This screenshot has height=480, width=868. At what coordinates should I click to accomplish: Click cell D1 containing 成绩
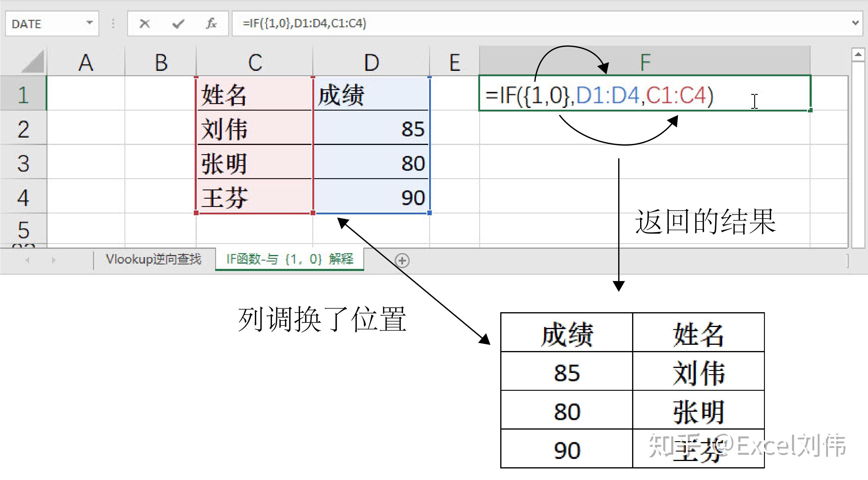371,94
